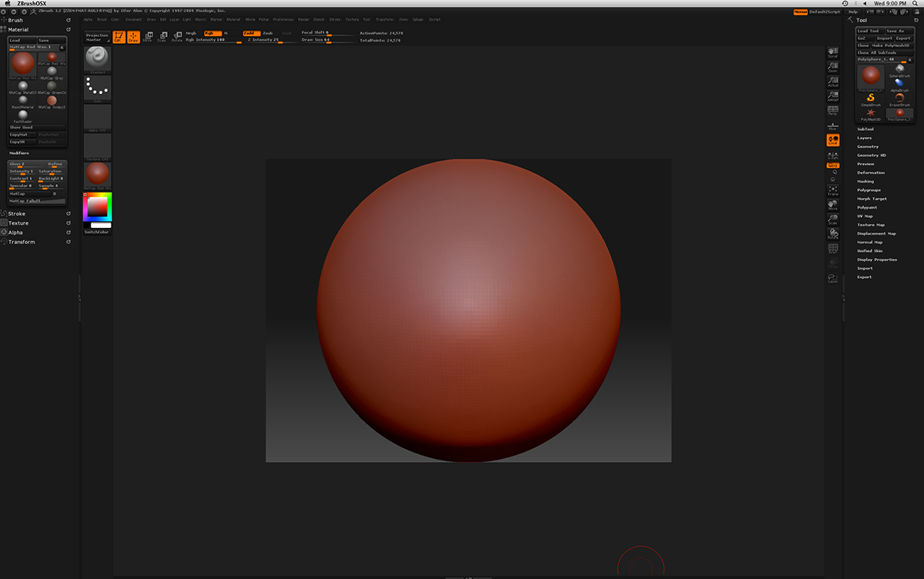
Task: Toggle the Zadd sculpt mode
Action: [x=252, y=33]
